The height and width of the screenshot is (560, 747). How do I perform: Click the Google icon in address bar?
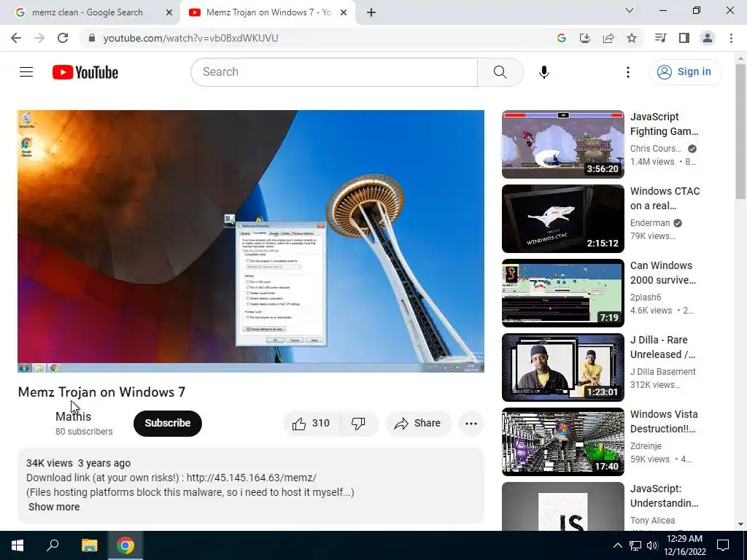562,38
